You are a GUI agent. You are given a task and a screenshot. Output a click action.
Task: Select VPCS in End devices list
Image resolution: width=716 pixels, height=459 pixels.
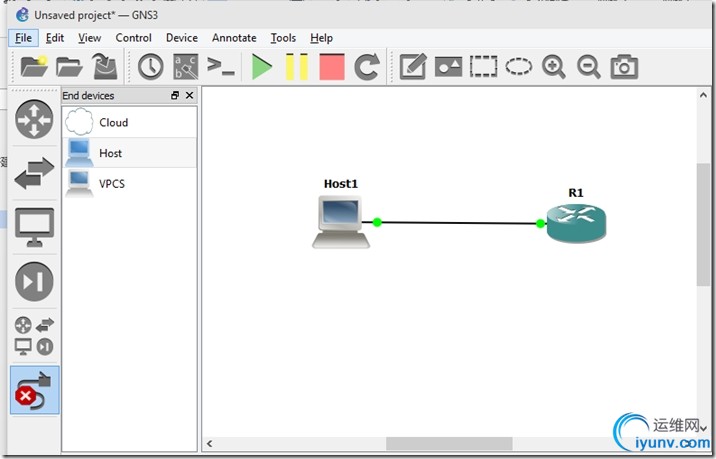130,184
